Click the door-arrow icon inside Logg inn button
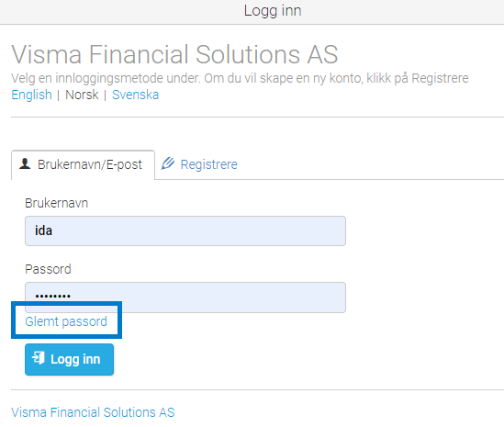 pos(39,358)
